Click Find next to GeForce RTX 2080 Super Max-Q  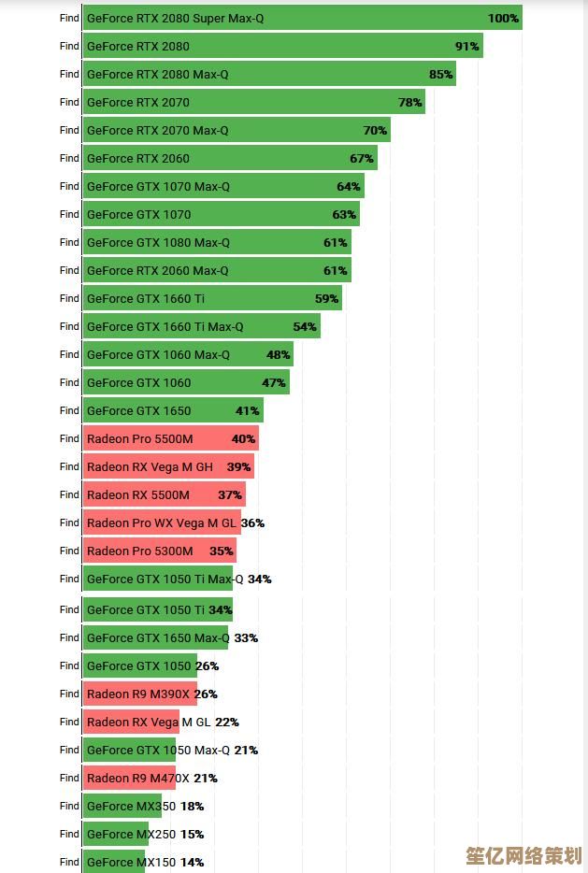(69, 18)
